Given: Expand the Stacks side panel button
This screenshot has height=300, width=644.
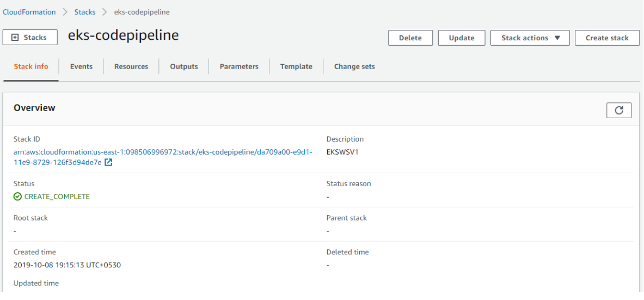Looking at the screenshot, I should tap(30, 38).
